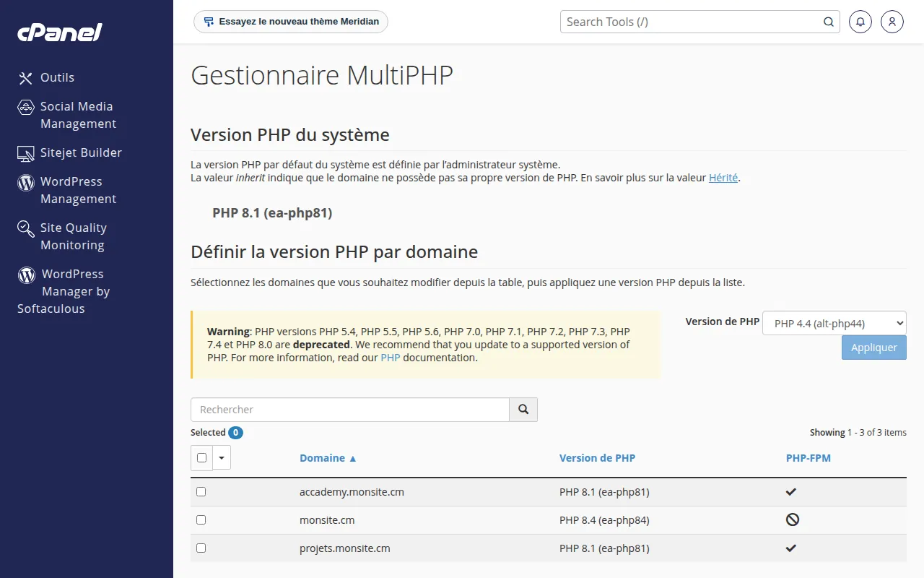
Task: Click the projets.monsite.cm domain name
Action: (345, 548)
